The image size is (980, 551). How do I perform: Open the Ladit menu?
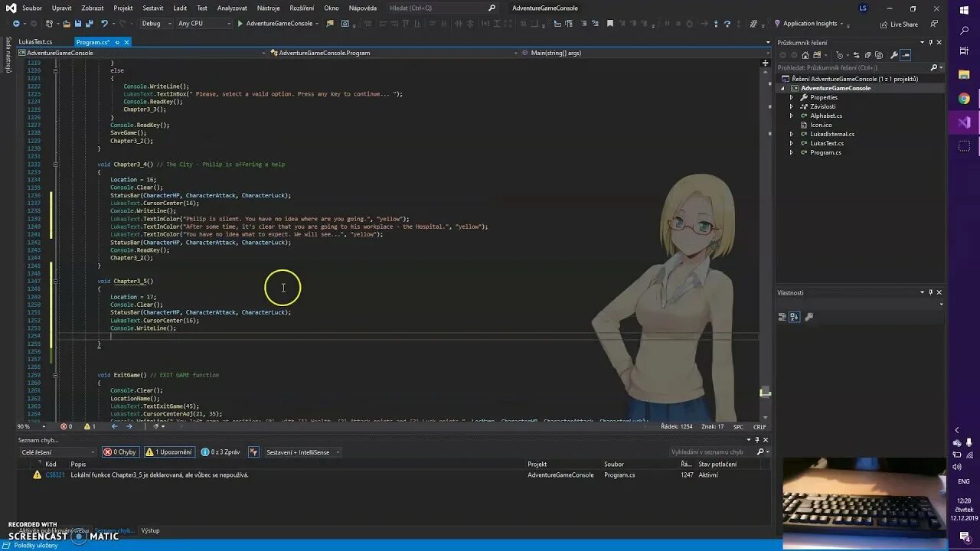tap(180, 8)
